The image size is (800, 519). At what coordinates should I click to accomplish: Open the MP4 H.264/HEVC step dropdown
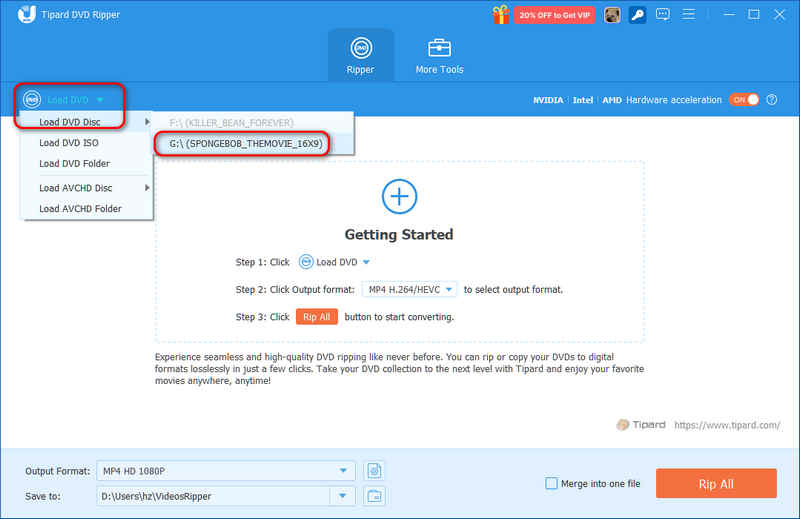[410, 289]
